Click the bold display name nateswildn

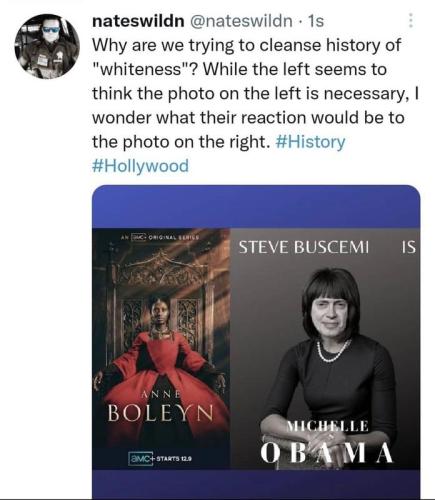pos(138,21)
